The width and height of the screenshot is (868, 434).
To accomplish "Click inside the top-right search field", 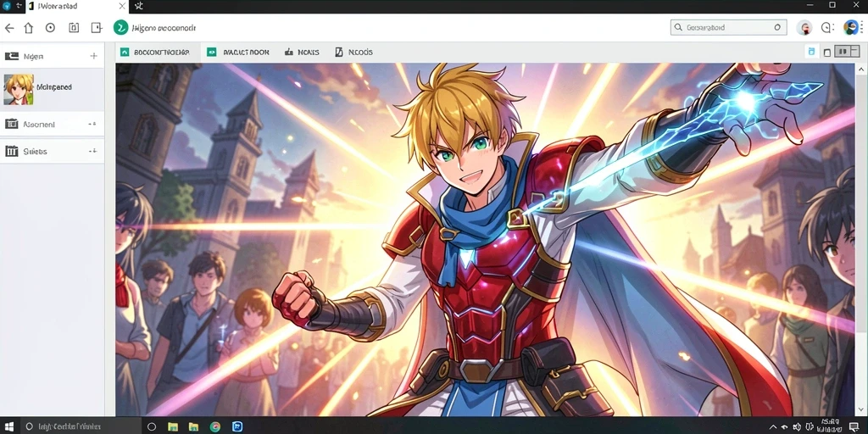I will 728,27.
